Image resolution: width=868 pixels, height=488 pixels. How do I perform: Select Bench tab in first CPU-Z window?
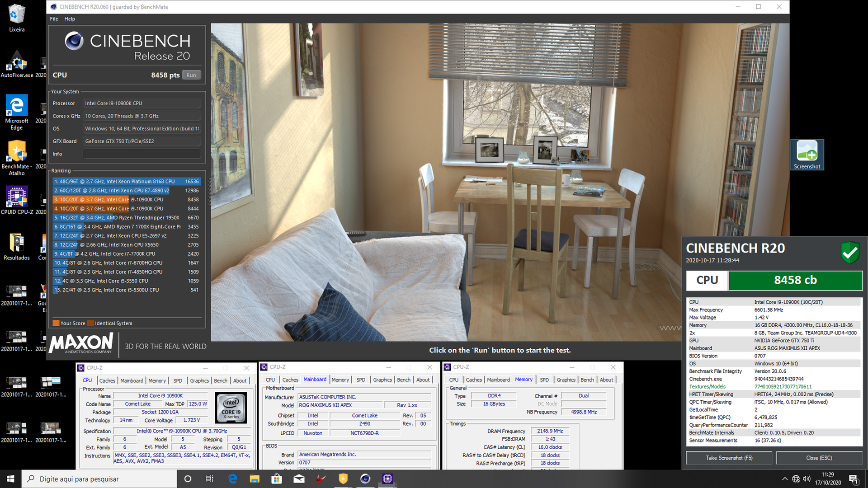click(x=221, y=380)
